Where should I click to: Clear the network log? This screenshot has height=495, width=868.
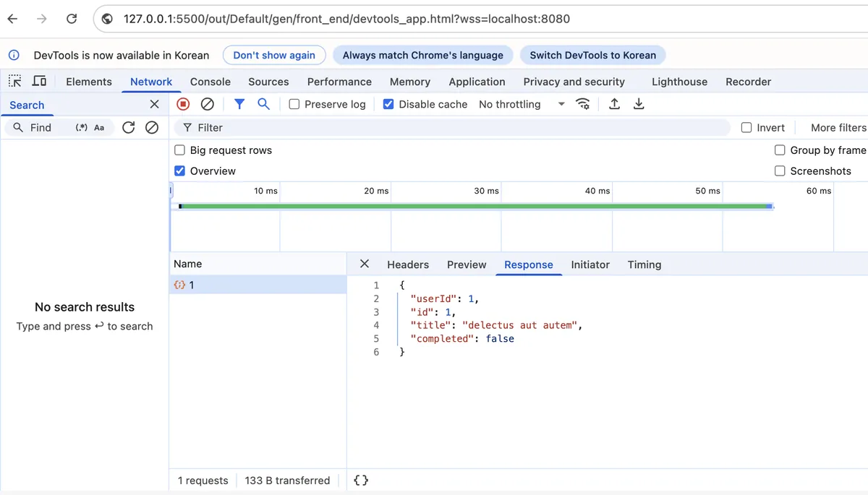(208, 104)
